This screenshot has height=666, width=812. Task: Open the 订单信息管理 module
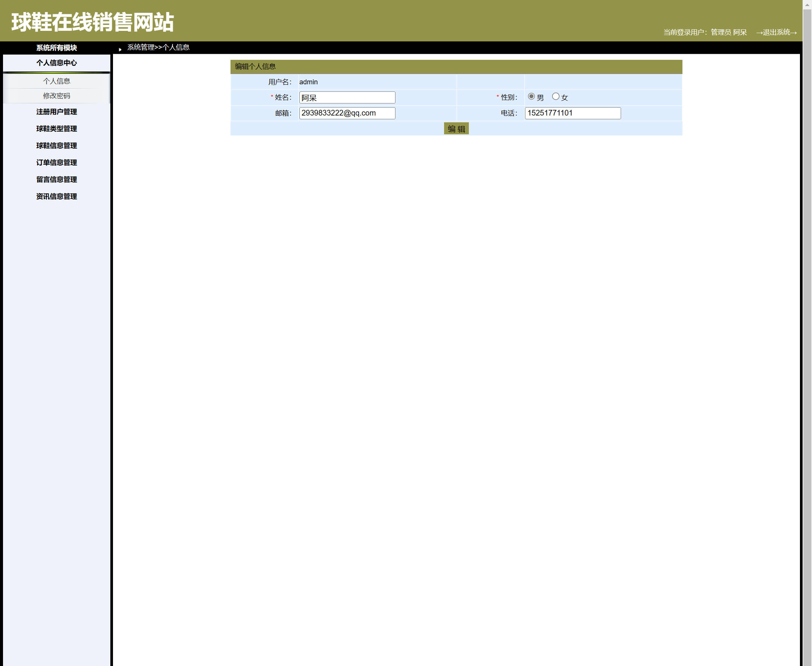click(56, 162)
